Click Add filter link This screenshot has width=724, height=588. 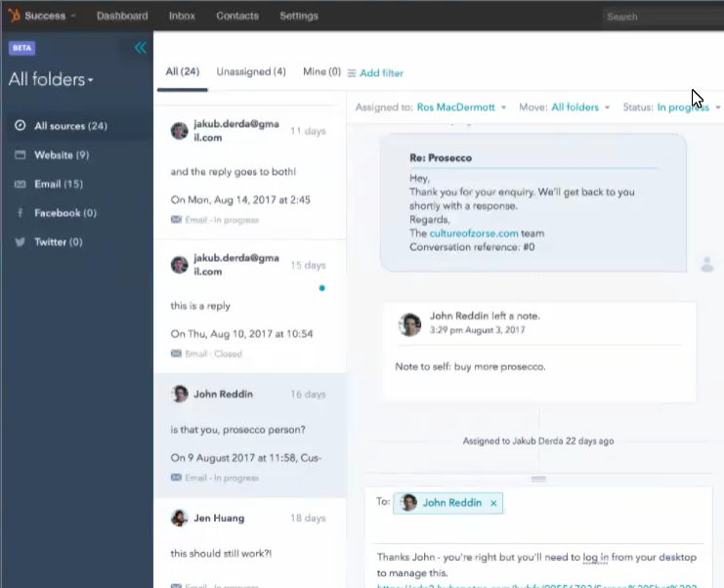pos(375,73)
